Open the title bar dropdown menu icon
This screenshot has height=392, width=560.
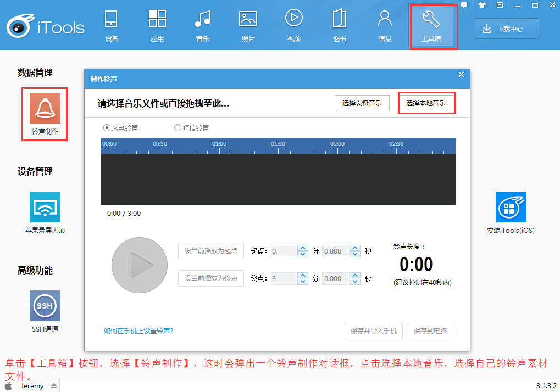(x=500, y=5)
